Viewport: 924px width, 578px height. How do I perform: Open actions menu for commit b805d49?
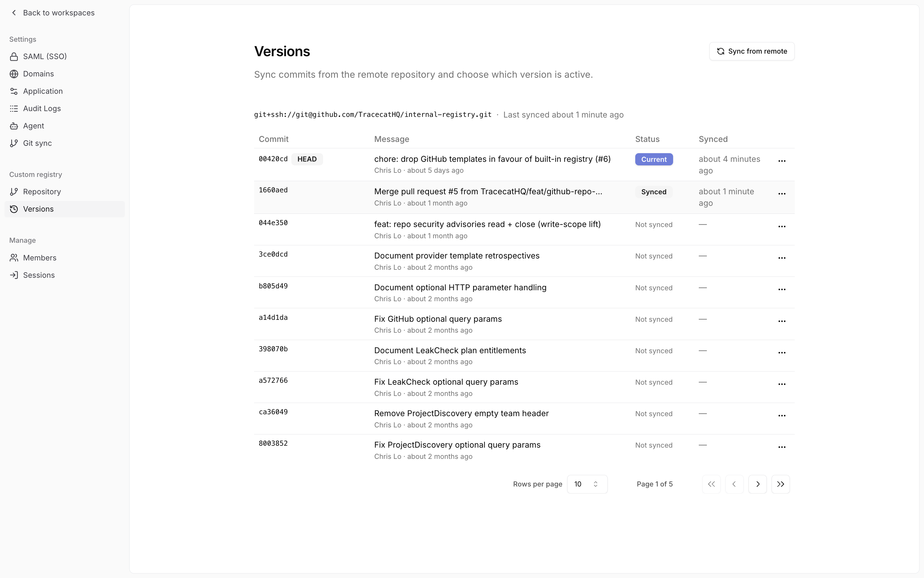[x=782, y=289]
